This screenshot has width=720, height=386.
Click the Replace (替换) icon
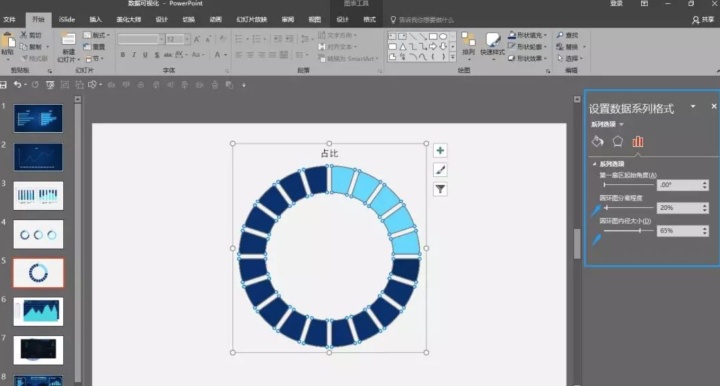point(560,47)
